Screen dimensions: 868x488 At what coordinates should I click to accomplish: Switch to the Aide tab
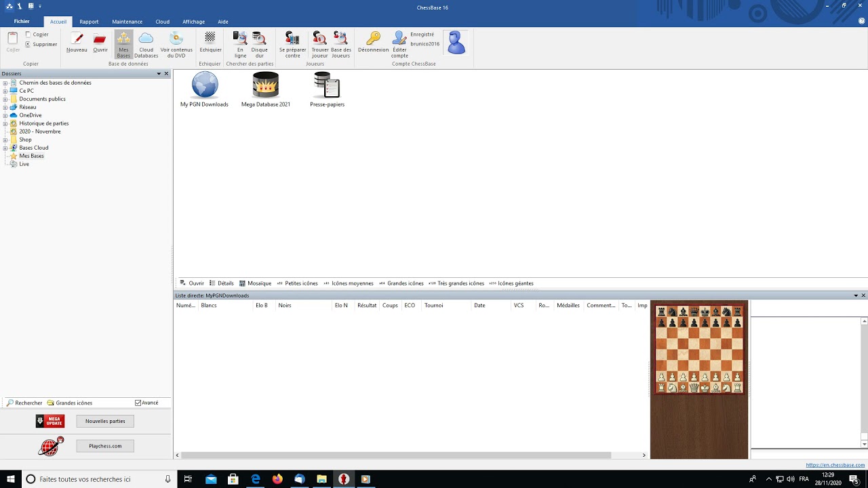tap(223, 22)
